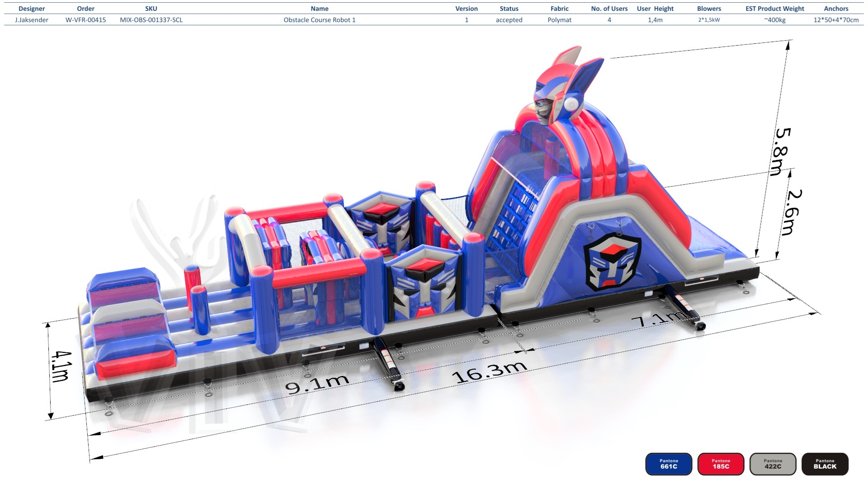Image resolution: width=868 pixels, height=488 pixels.
Task: Click the number of users value '4'
Action: click(609, 20)
